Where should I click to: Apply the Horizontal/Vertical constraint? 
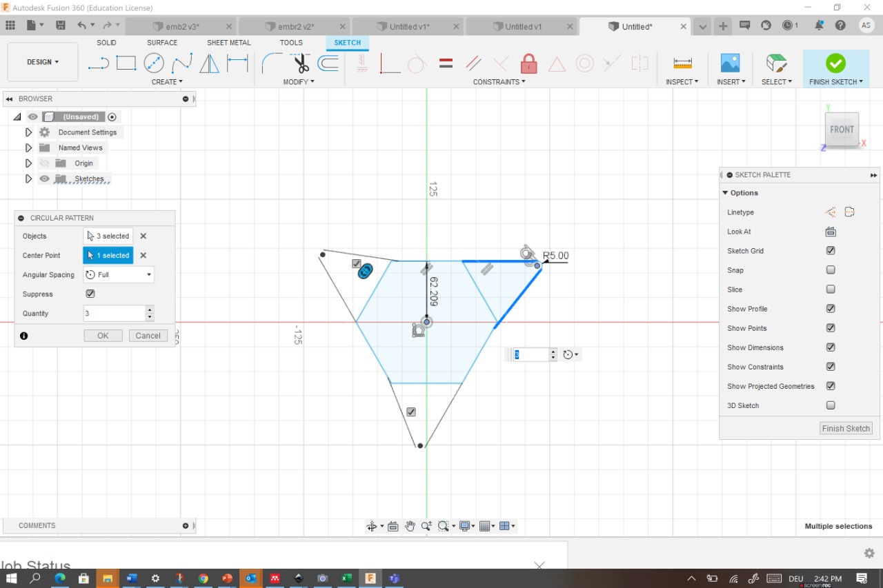362,63
